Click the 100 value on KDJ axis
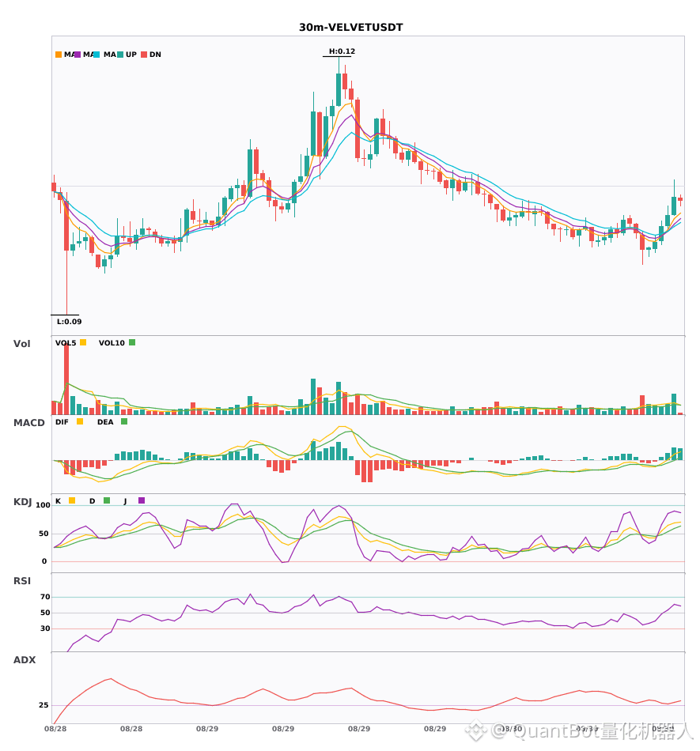Viewport: 700px width, 751px height. click(44, 505)
